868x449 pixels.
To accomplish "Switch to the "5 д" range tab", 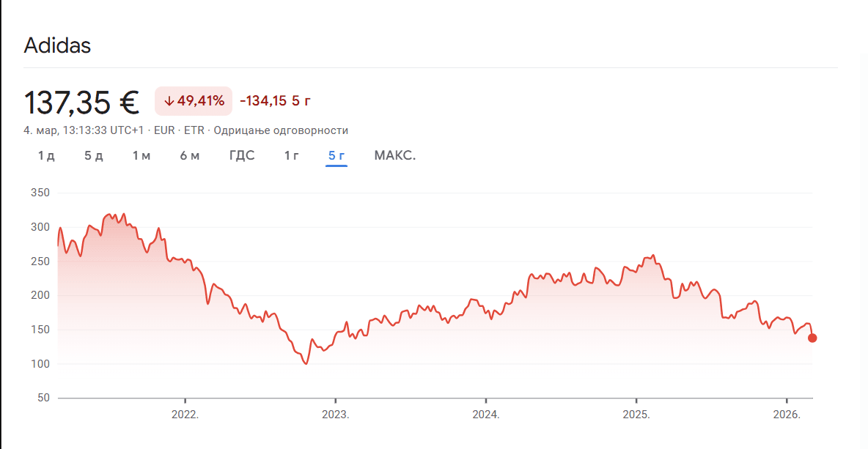I will point(94,155).
